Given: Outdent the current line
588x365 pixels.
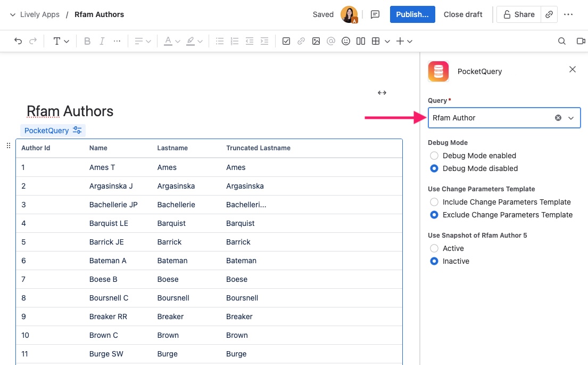Looking at the screenshot, I should (250, 42).
